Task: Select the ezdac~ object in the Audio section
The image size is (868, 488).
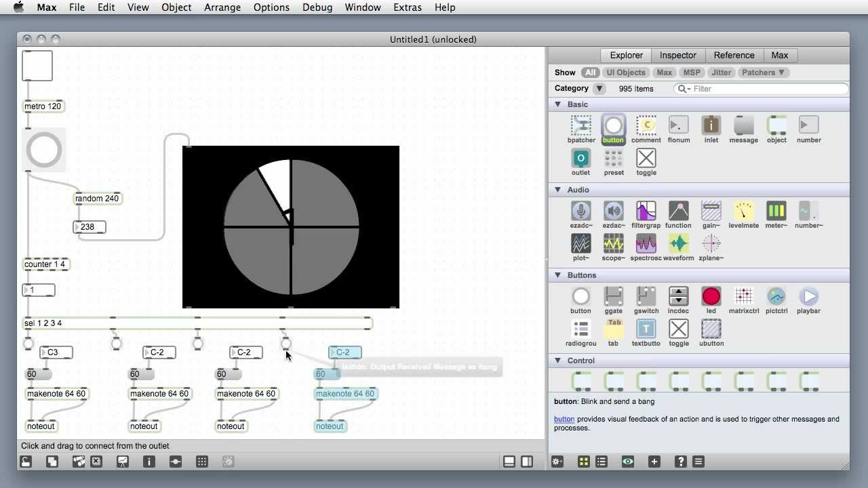Action: (x=580, y=211)
